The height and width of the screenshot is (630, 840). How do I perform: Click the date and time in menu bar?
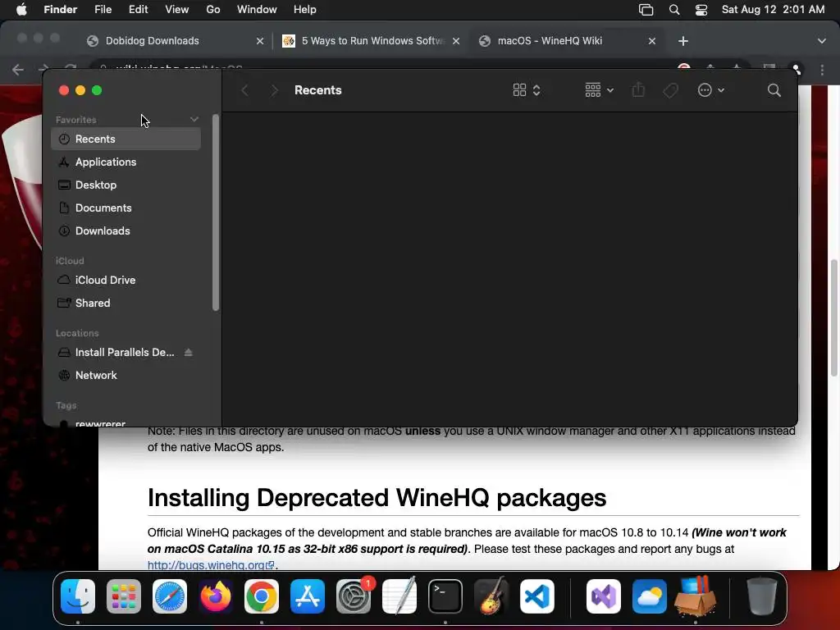coord(773,10)
